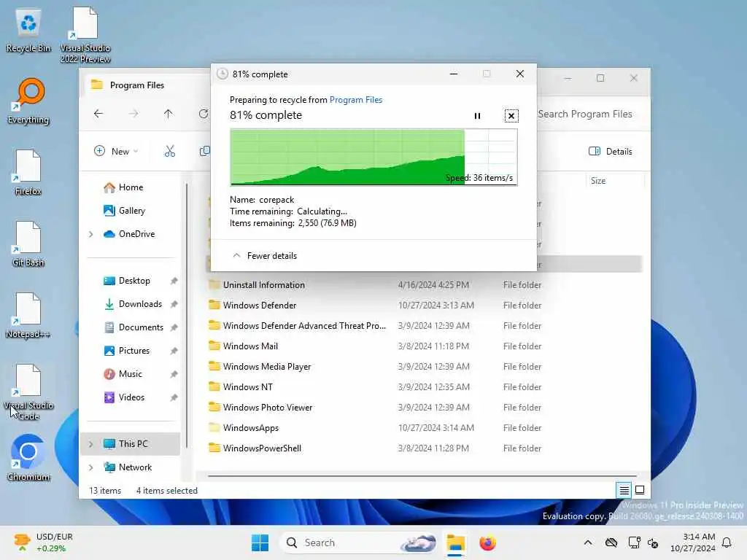Screen dimensions: 747x560
Task: Click the pin icon next to Music
Action: (x=174, y=374)
